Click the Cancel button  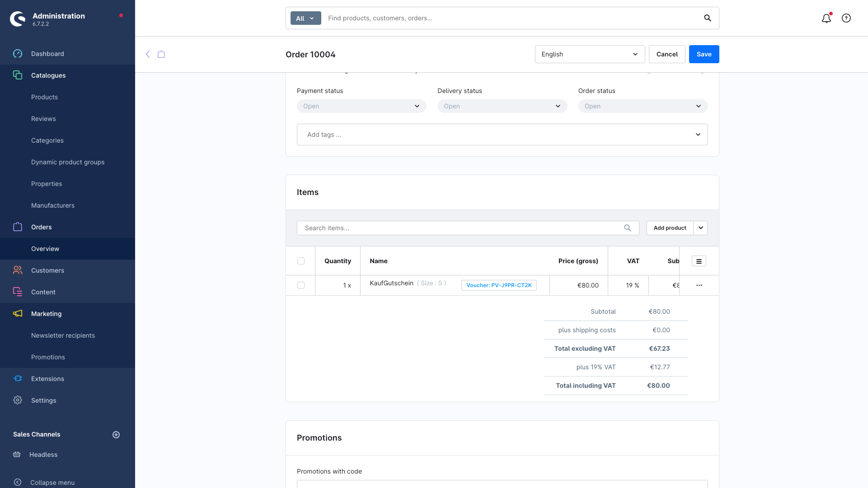(666, 54)
